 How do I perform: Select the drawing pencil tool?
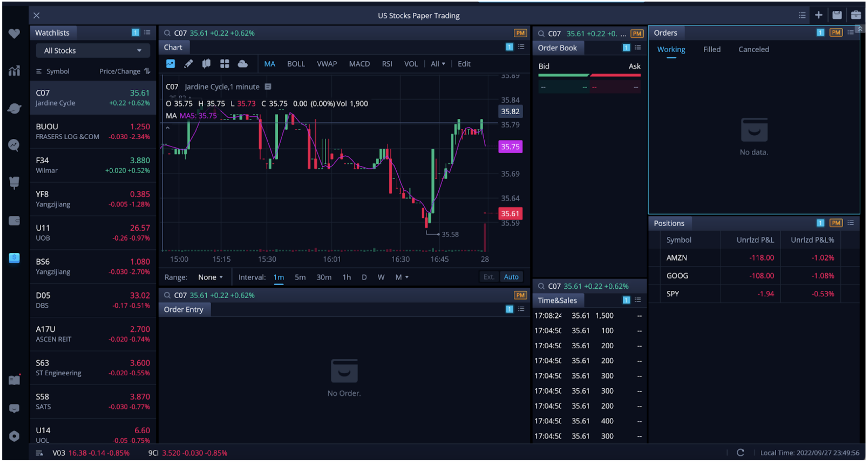[x=189, y=64]
